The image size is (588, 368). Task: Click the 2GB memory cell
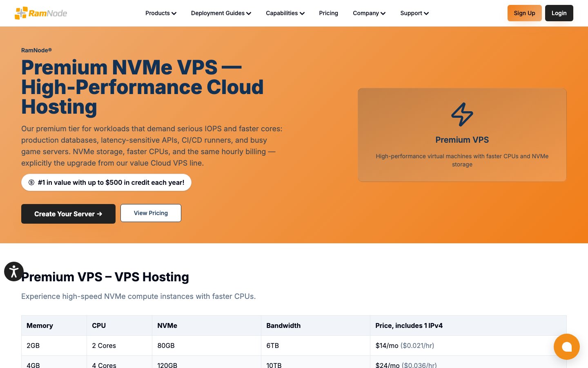coord(54,346)
